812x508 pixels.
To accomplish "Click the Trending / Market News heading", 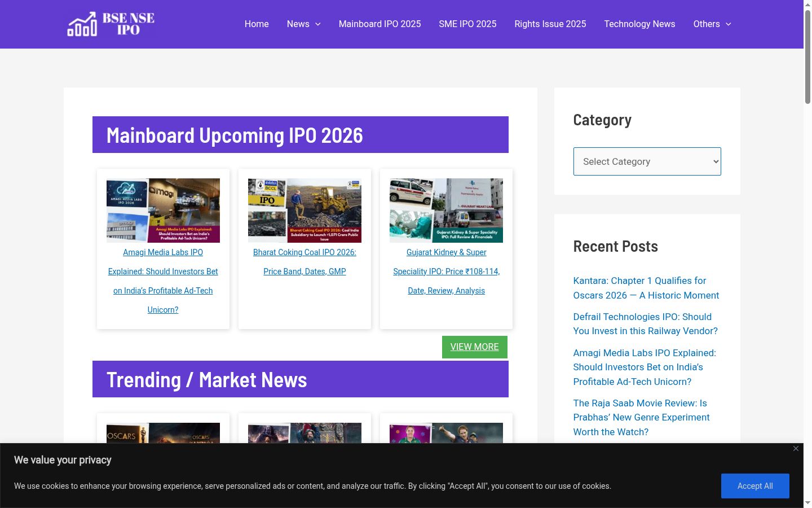I will (207, 380).
